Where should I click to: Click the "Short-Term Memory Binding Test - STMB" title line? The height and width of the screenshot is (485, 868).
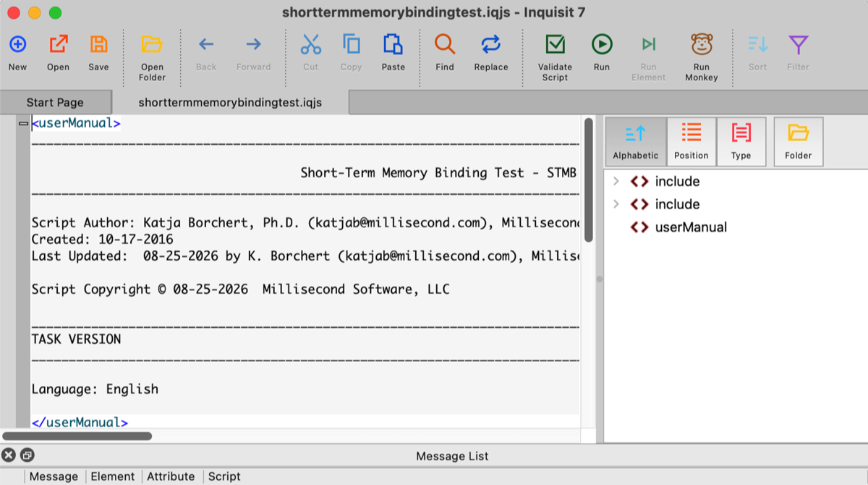pos(438,173)
